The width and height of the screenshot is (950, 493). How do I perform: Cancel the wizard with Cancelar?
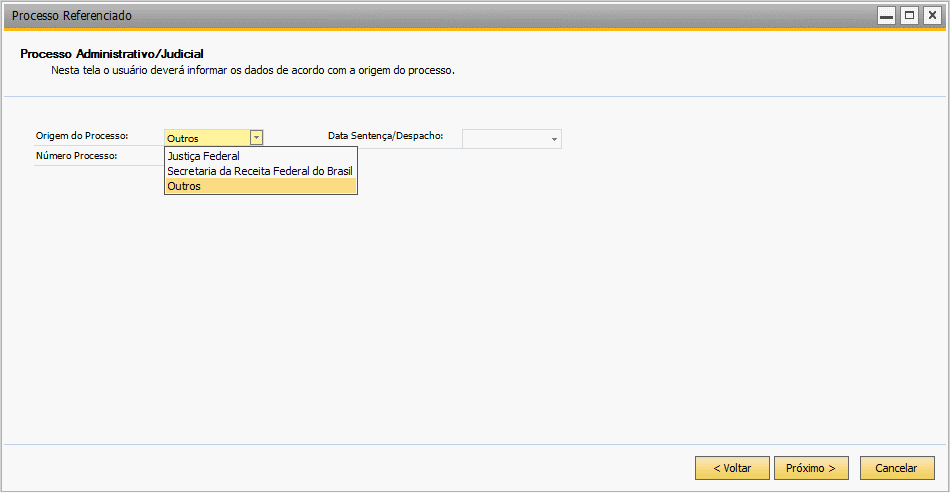897,468
